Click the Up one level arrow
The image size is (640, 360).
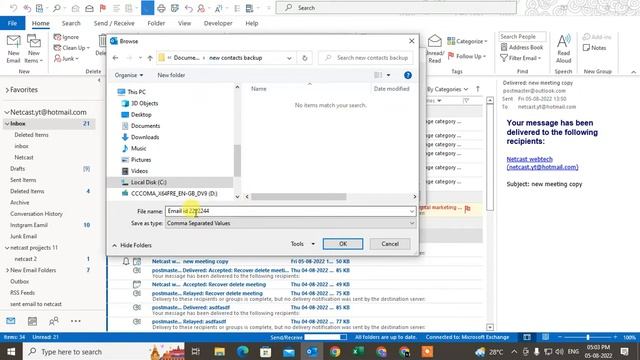tap(150, 58)
